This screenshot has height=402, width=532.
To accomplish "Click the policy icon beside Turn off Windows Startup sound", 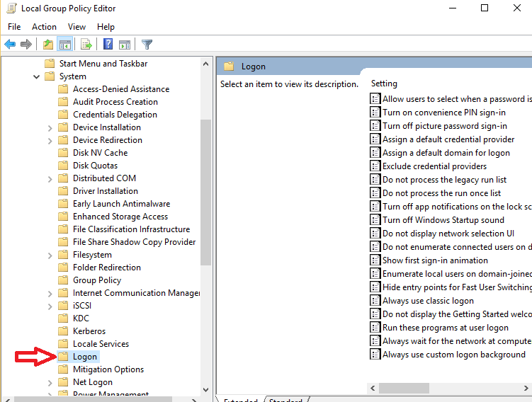I will pos(375,220).
